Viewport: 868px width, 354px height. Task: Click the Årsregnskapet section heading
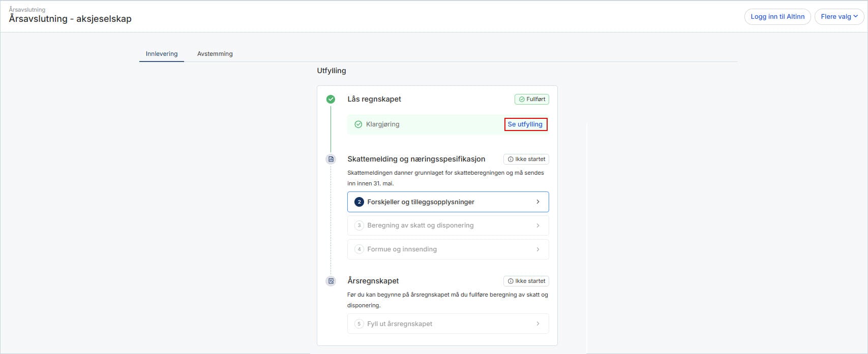click(x=373, y=281)
